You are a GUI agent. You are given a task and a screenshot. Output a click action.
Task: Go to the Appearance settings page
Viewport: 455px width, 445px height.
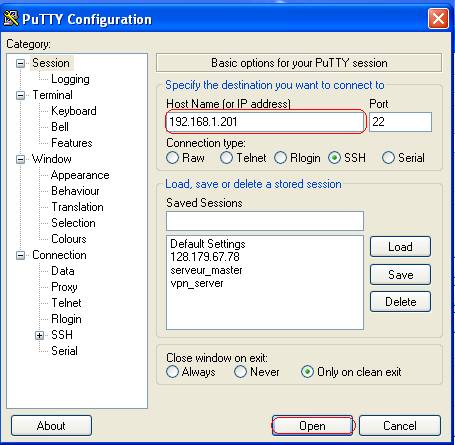(80, 175)
